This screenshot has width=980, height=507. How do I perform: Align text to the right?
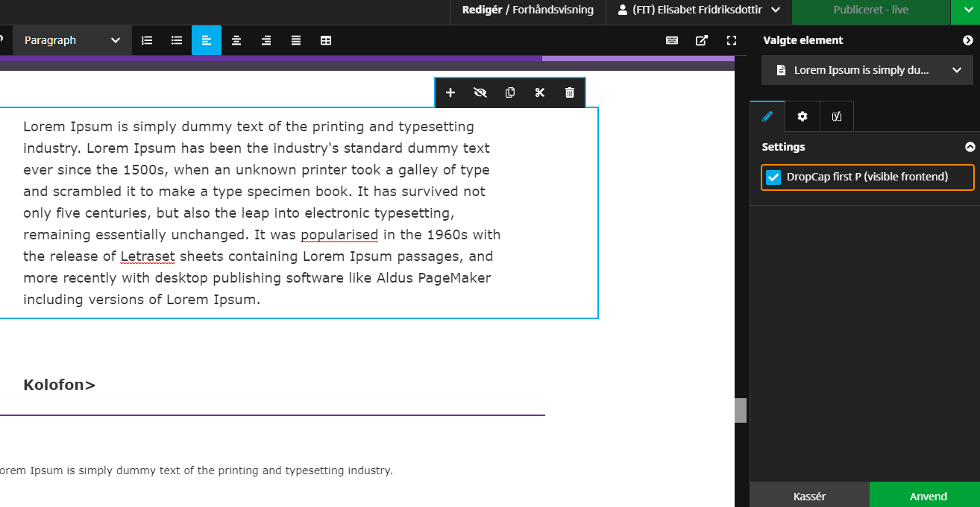266,40
